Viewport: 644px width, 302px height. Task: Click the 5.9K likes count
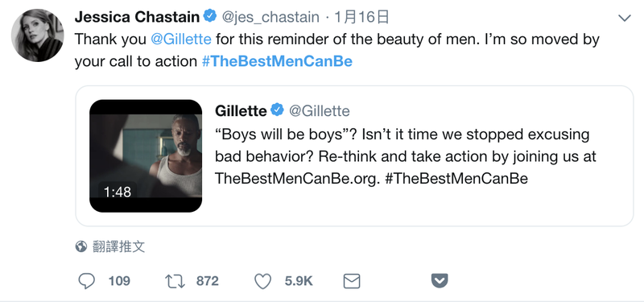click(299, 281)
